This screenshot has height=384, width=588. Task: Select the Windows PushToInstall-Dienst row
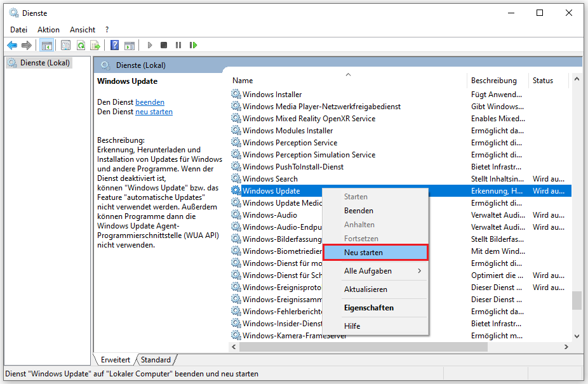click(401, 166)
